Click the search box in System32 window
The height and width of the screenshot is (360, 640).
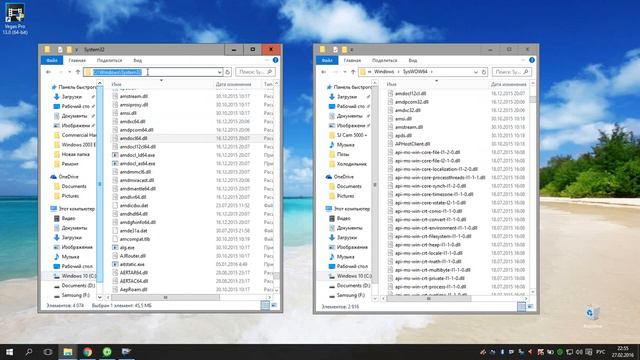[x=255, y=72]
